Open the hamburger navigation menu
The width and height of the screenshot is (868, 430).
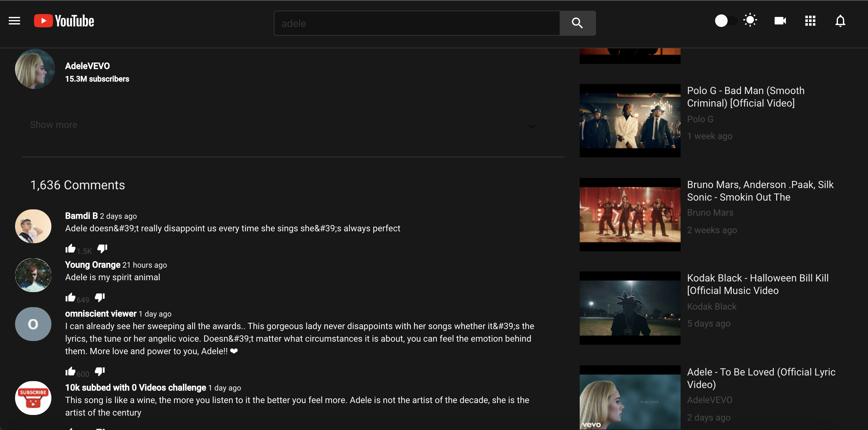coord(14,21)
